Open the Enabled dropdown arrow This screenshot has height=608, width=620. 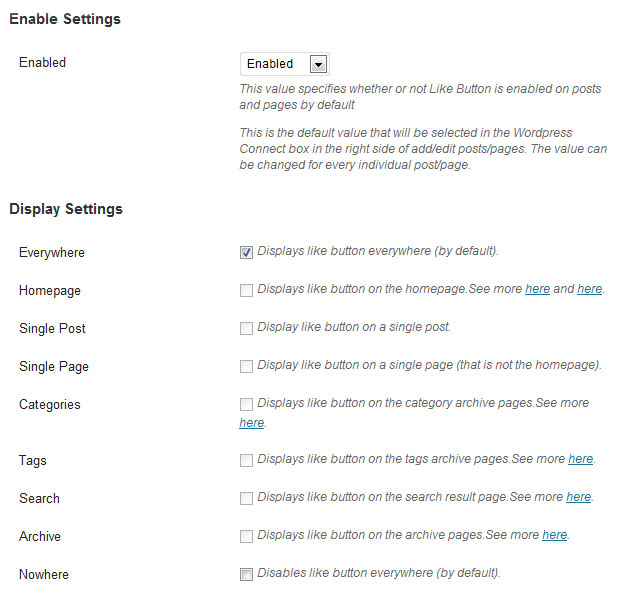(318, 64)
